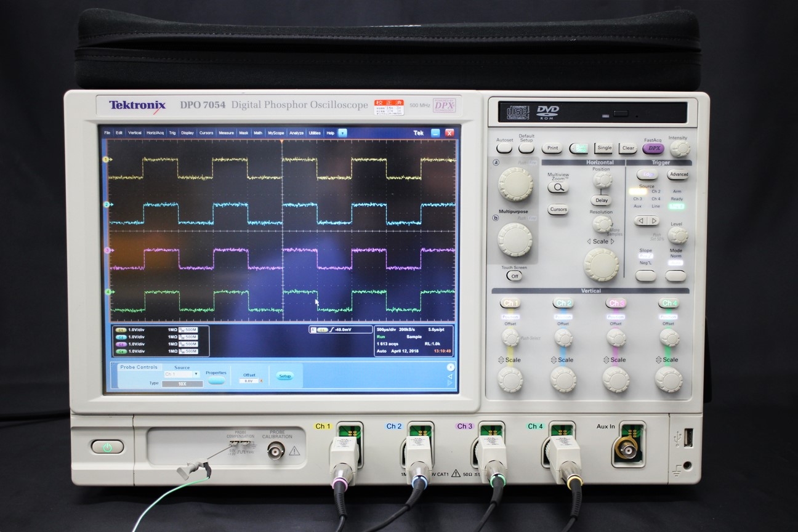The height and width of the screenshot is (532, 798).
Task: Select the channel 2 waveform handle marker
Action: [107, 204]
